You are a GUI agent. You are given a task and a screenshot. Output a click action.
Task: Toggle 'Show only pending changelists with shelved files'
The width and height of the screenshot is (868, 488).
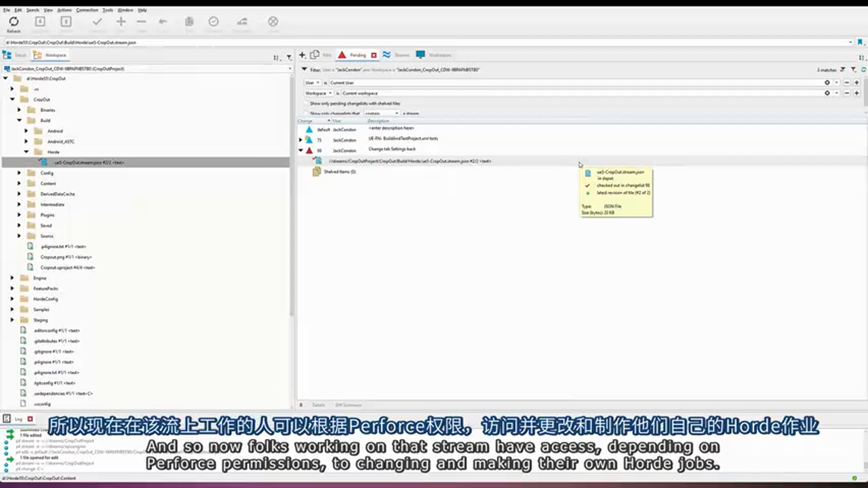(x=306, y=104)
